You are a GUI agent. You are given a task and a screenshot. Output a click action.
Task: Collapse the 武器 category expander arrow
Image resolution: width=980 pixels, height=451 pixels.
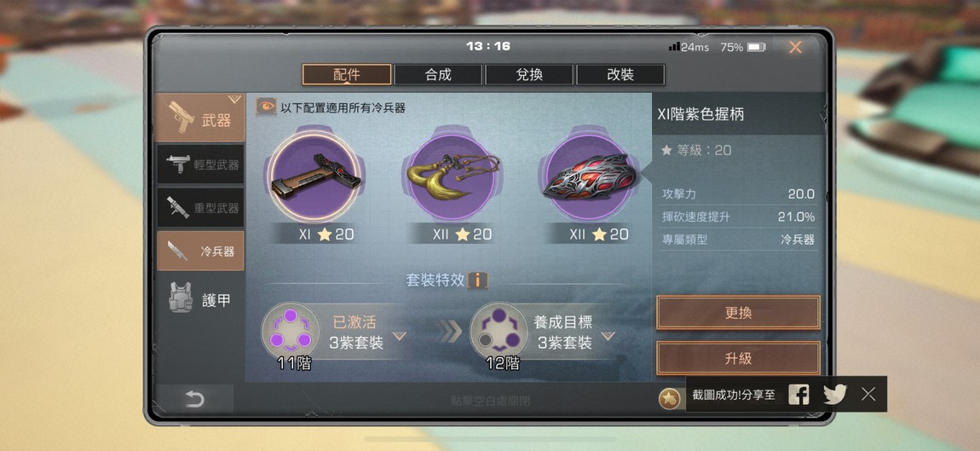pyautogui.click(x=234, y=99)
